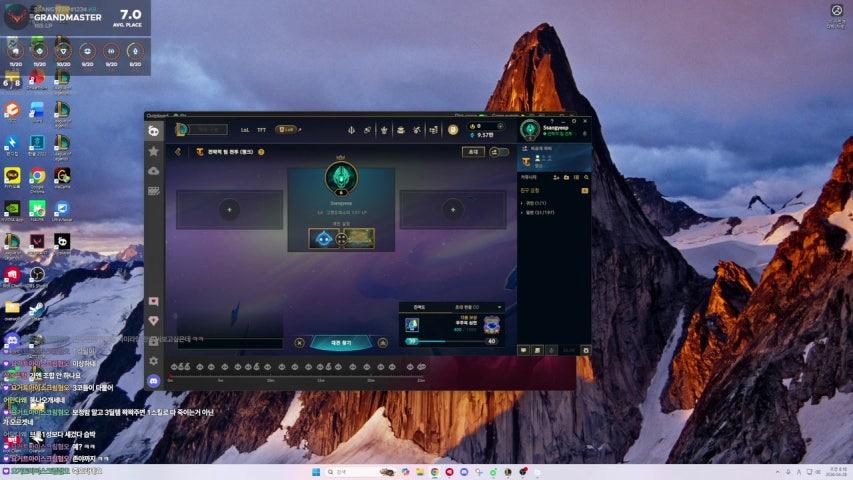Open the gold coin icon in client header
Image resolution: width=853 pixels, height=480 pixels.
(453, 130)
